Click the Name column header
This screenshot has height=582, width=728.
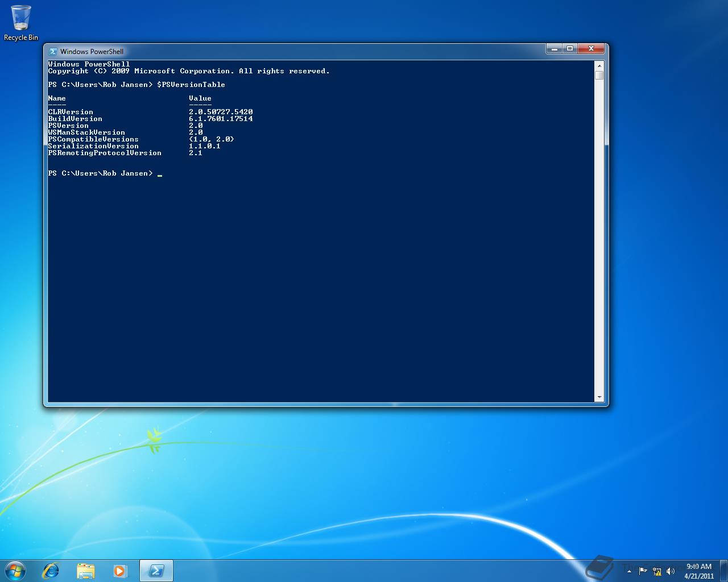57,98
